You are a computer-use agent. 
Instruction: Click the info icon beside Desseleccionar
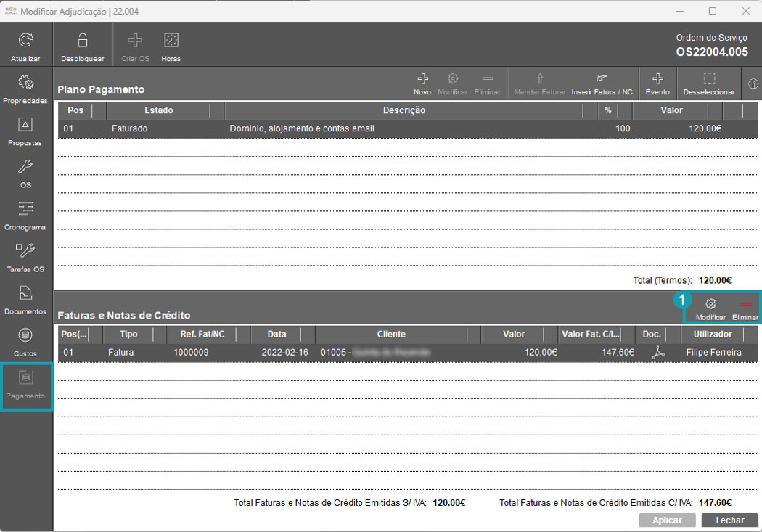click(753, 83)
